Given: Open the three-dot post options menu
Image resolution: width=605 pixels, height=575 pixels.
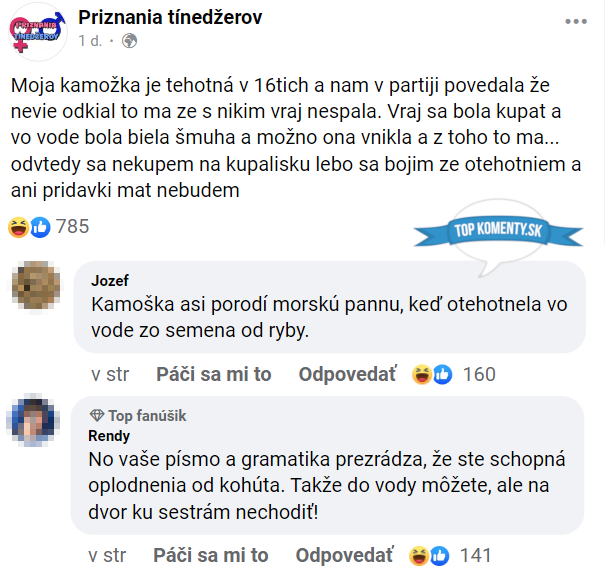Looking at the screenshot, I should click(575, 20).
